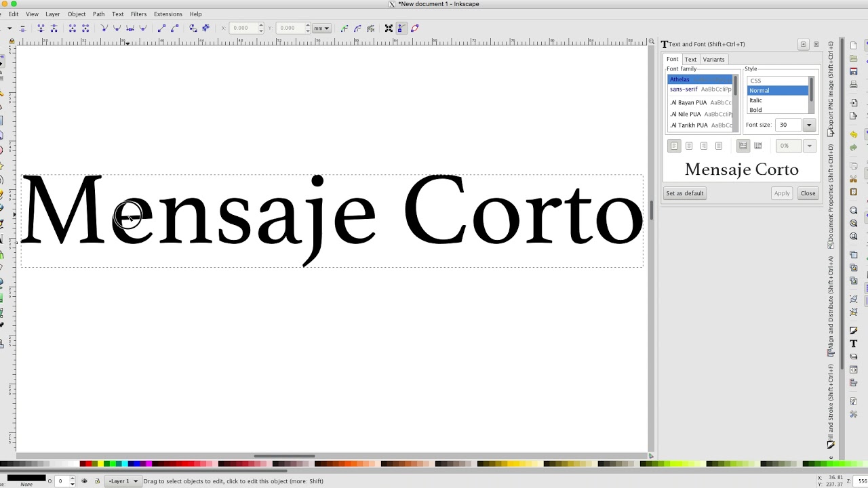Click the X coordinate input field
Screen dimensions: 868x488
point(243,28)
